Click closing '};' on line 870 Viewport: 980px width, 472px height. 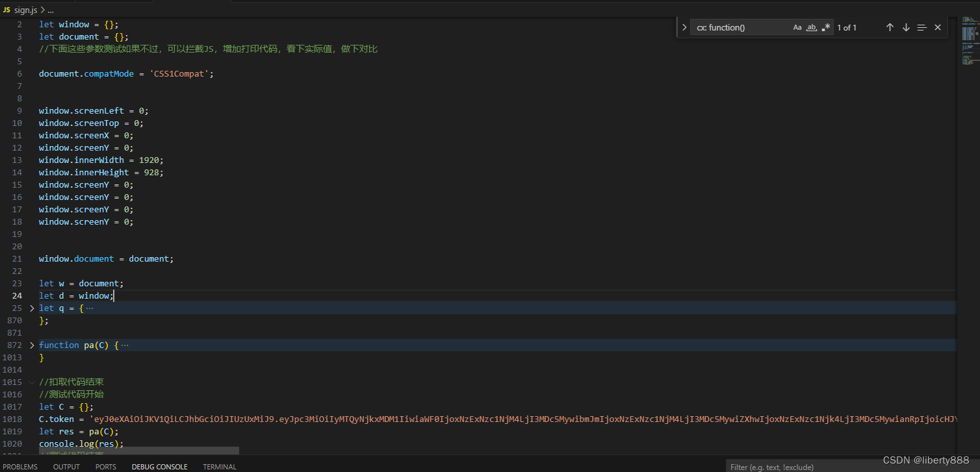44,321
